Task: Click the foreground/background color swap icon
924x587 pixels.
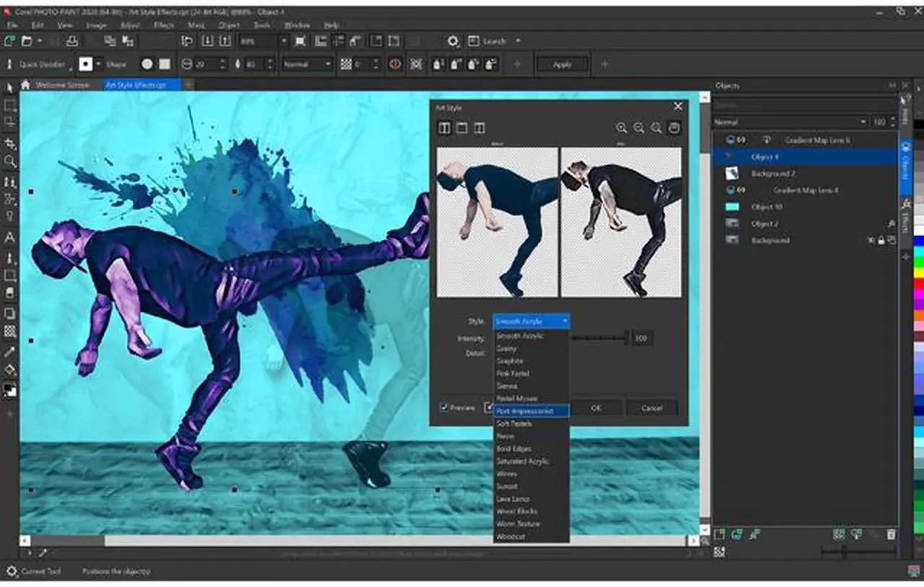Action: point(10,390)
